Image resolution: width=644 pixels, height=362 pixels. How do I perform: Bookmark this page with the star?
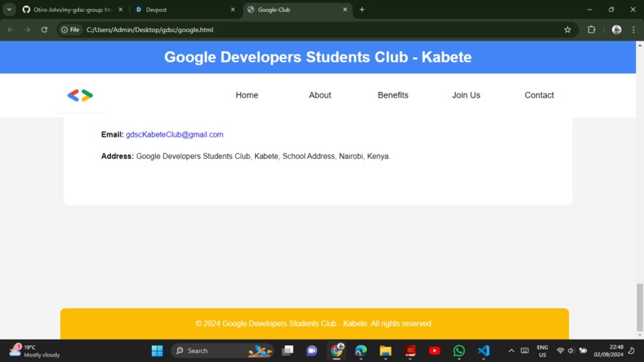click(x=567, y=30)
